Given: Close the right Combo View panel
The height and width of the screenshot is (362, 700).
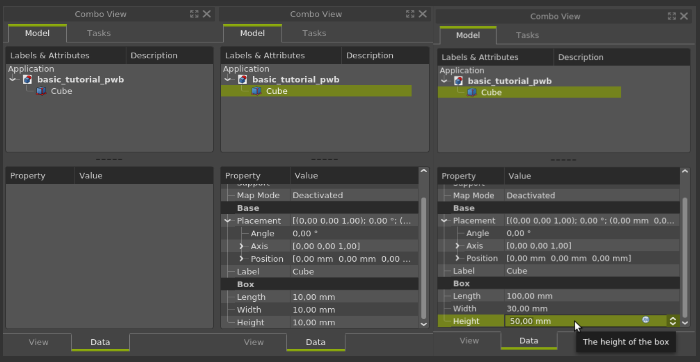Looking at the screenshot, I should pyautogui.click(x=684, y=16).
